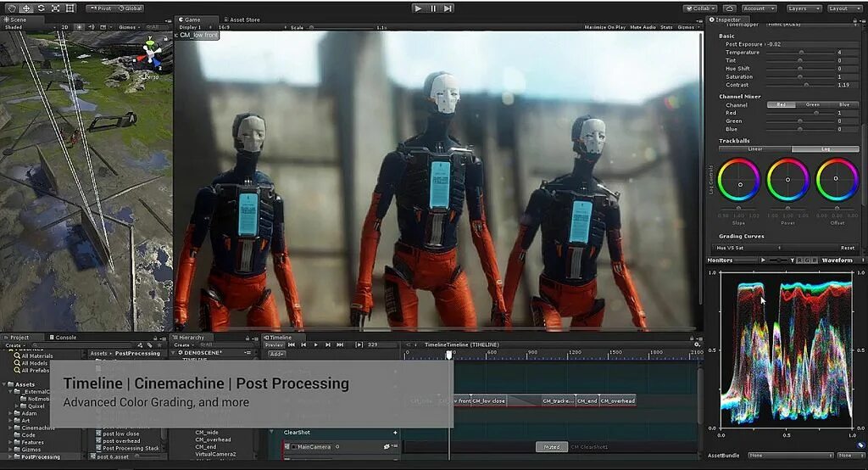Click the Play button in top toolbar
Image resolution: width=868 pixels, height=470 pixels.
(419, 8)
